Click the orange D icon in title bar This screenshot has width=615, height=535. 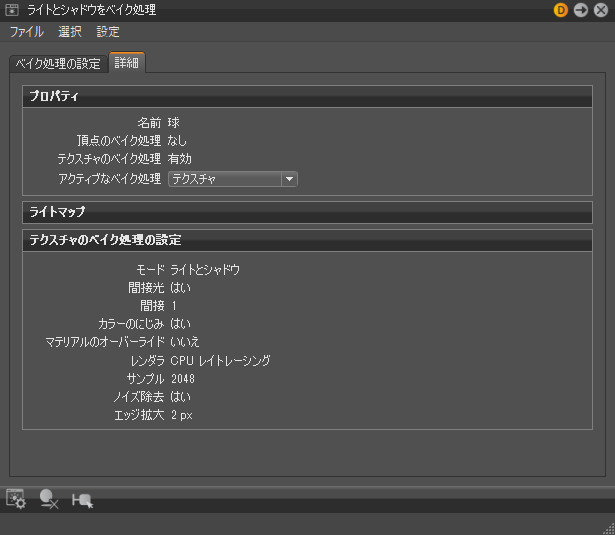pyautogui.click(x=561, y=10)
